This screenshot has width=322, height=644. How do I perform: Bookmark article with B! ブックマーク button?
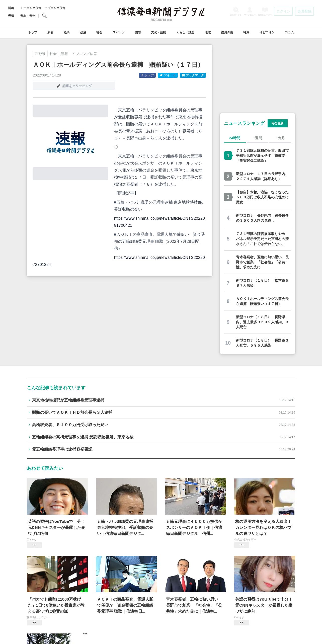(x=193, y=75)
